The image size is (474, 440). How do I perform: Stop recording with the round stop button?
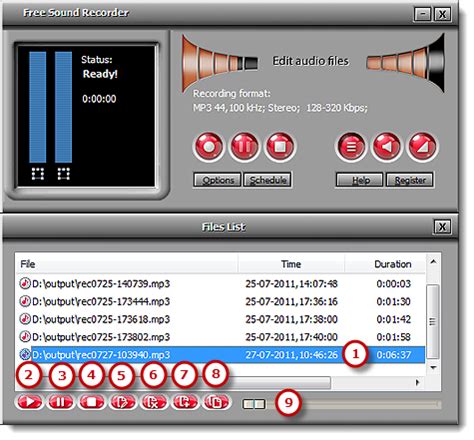(280, 147)
